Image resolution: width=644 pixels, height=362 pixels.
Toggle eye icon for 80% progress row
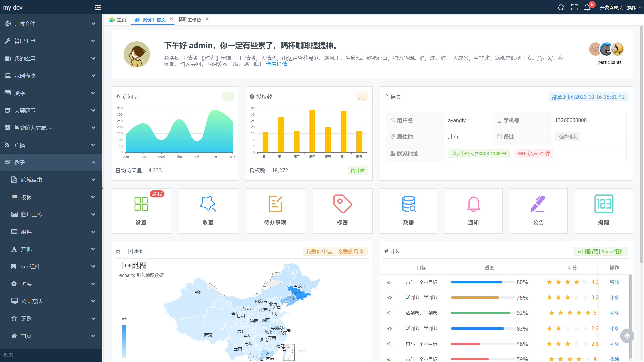coord(389,282)
